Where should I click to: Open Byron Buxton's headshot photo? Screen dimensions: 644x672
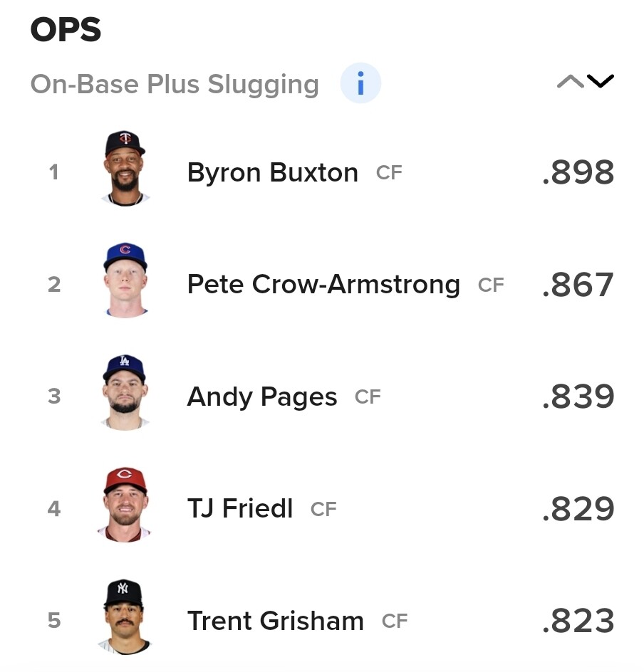coord(125,169)
